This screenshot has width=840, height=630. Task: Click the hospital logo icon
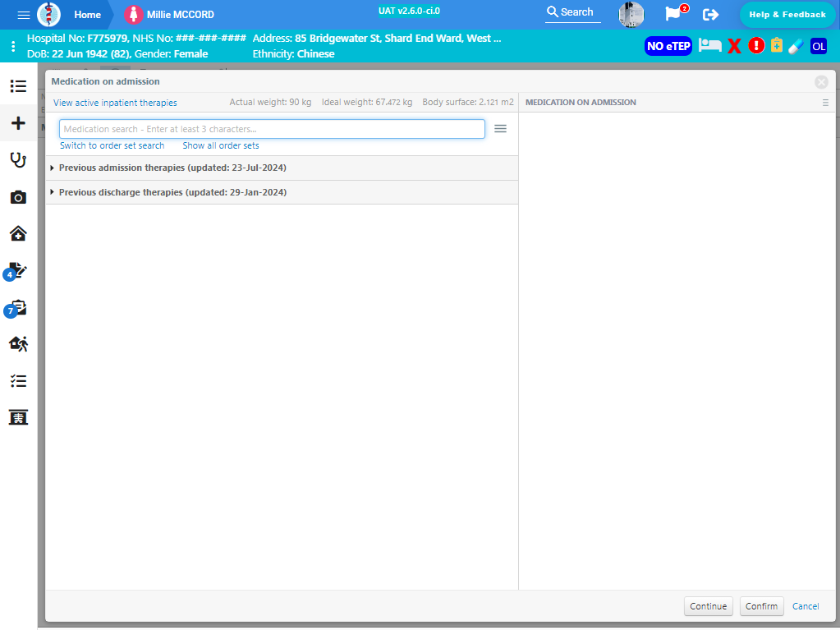[48, 15]
